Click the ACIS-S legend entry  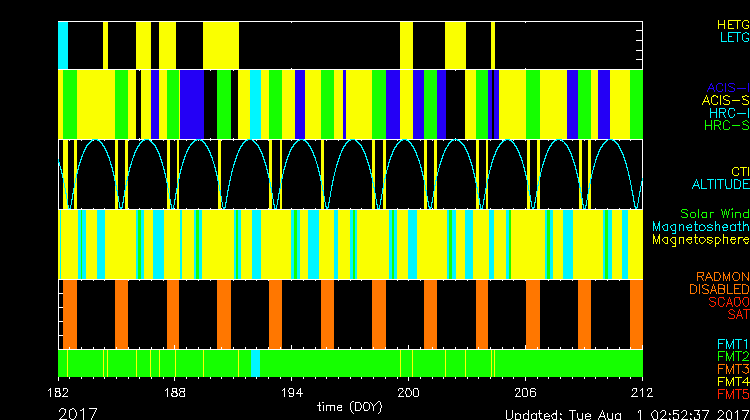tap(725, 100)
